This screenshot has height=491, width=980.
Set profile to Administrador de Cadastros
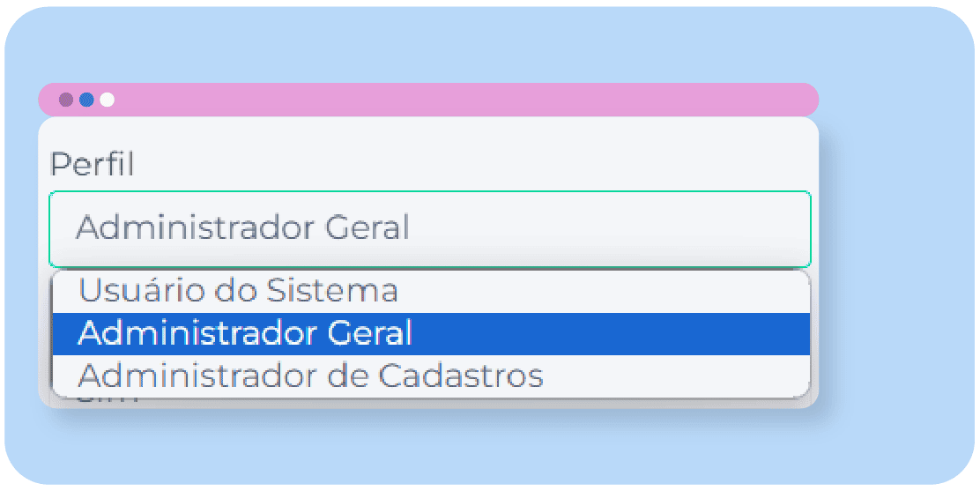[310, 376]
